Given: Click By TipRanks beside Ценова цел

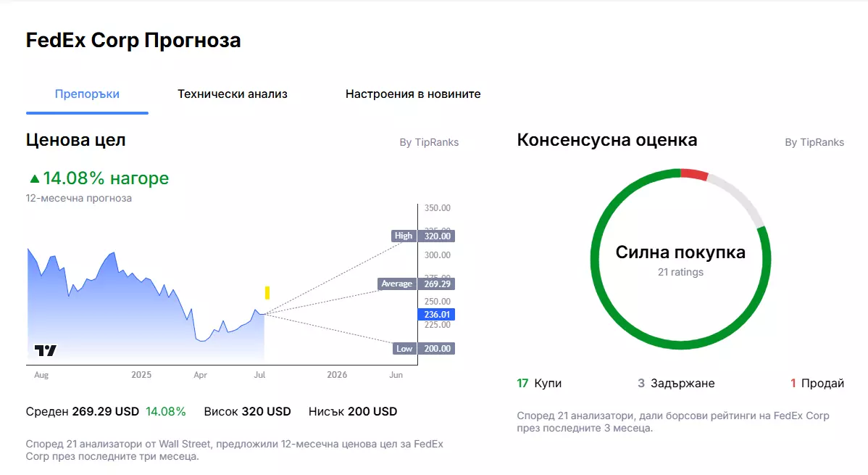Looking at the screenshot, I should (x=429, y=142).
